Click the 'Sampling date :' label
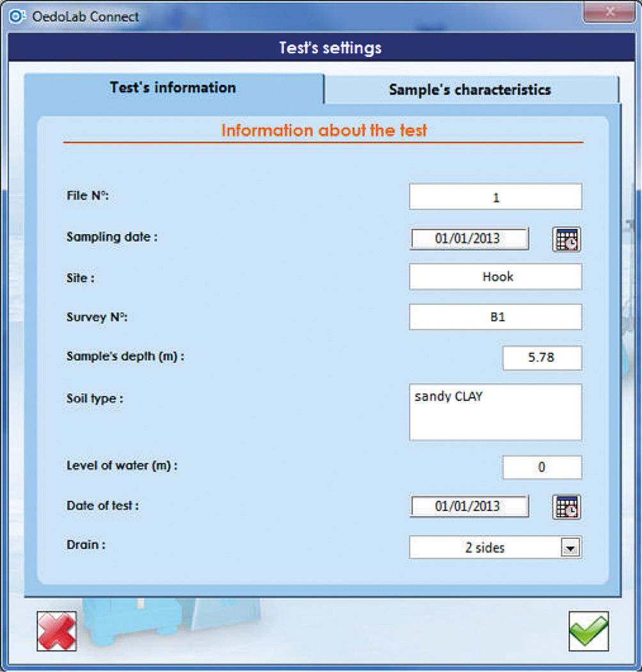Image resolution: width=642 pixels, height=672 pixels. (112, 237)
